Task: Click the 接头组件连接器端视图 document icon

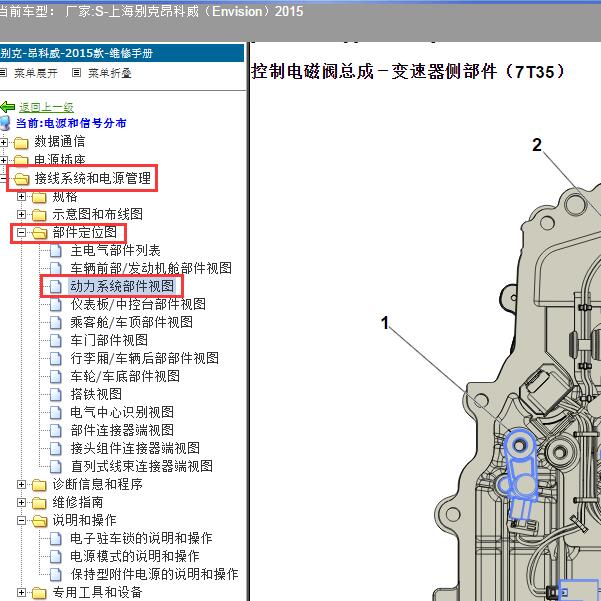Action: 56,448
